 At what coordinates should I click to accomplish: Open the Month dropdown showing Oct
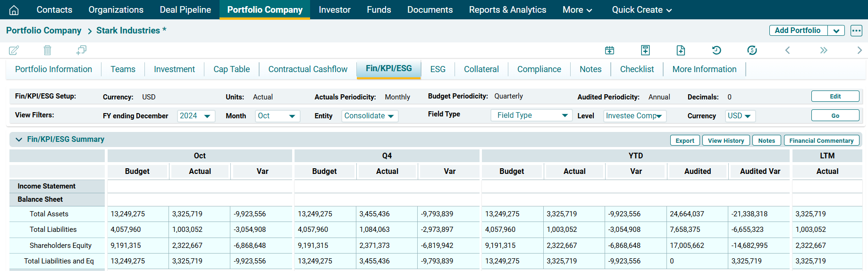[278, 116]
